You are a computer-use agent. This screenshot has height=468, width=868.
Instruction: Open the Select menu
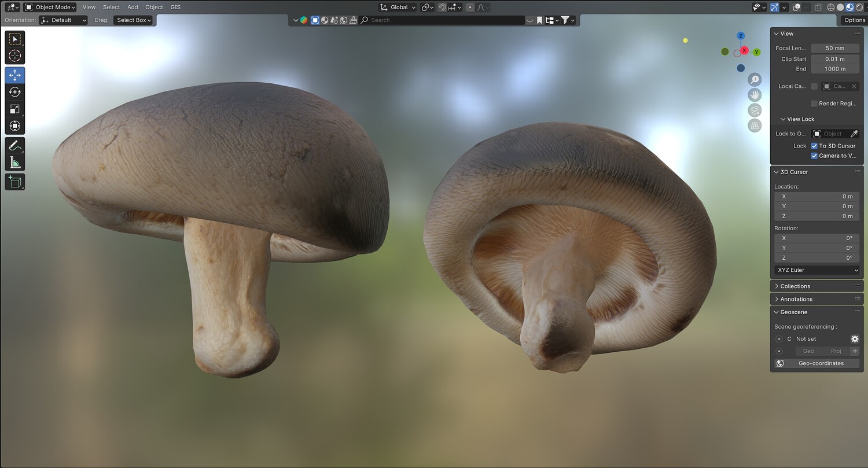click(x=112, y=8)
